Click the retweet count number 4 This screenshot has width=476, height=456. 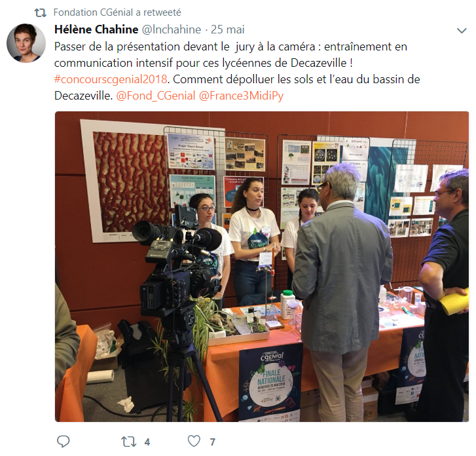coord(147,442)
